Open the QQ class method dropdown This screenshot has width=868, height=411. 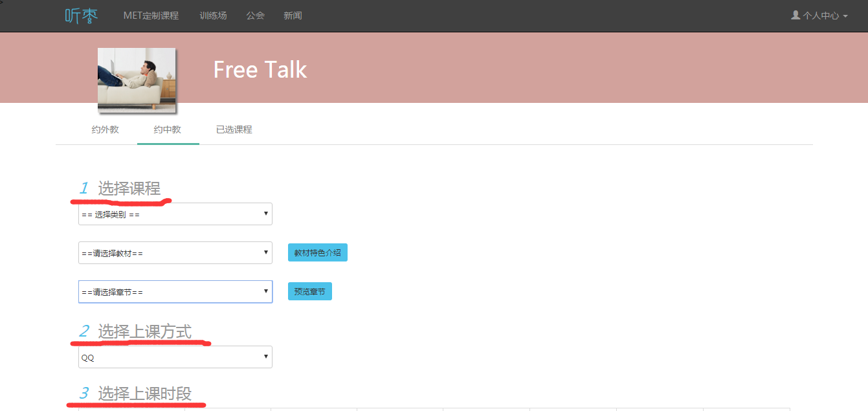(x=175, y=357)
